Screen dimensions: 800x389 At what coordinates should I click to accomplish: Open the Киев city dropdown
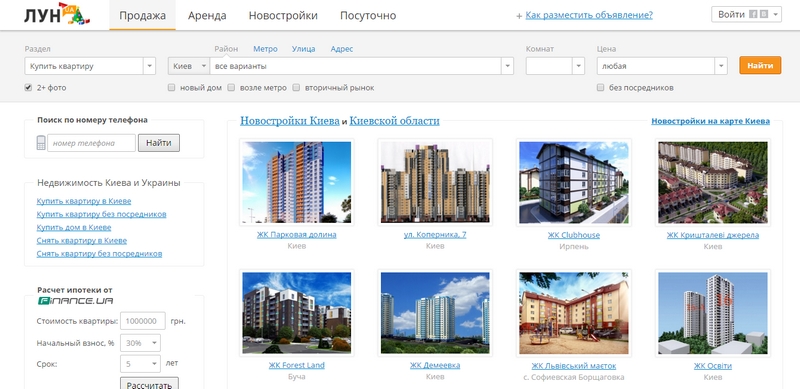189,66
